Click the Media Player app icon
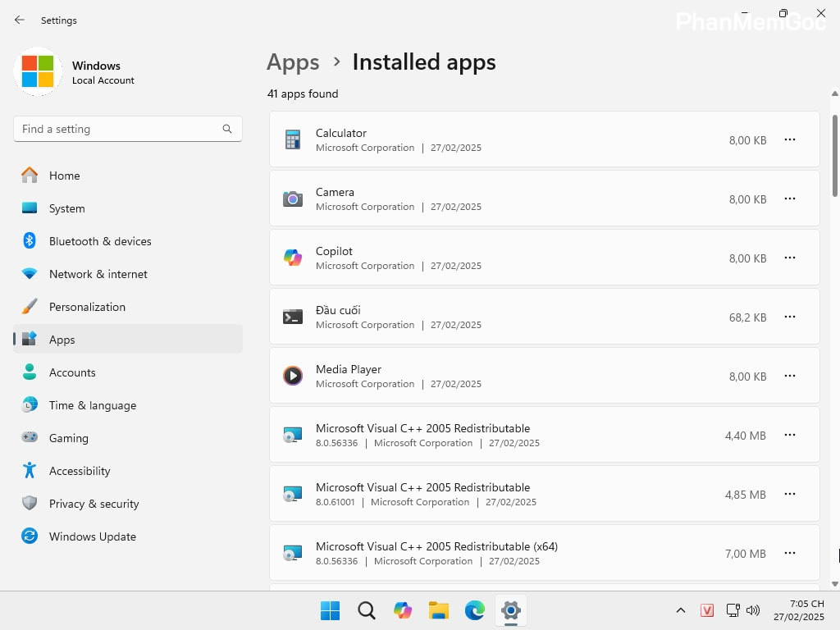The image size is (840, 630). click(293, 376)
